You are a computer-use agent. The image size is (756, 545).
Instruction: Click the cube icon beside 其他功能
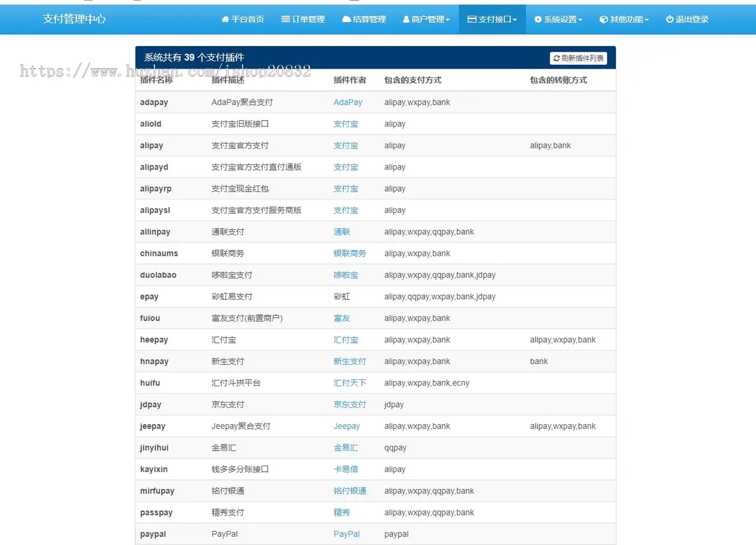click(x=604, y=20)
